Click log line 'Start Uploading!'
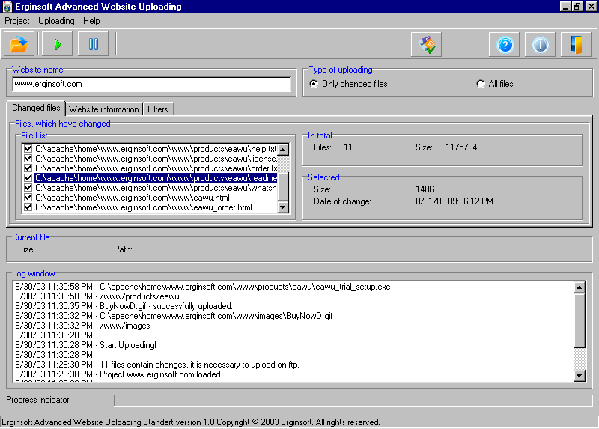 pyautogui.click(x=86, y=345)
